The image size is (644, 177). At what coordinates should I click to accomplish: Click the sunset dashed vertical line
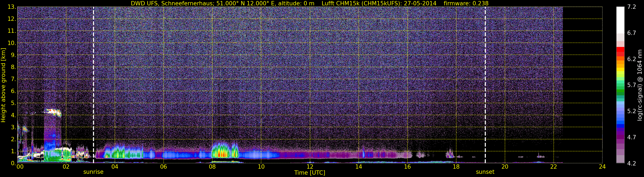click(485, 85)
